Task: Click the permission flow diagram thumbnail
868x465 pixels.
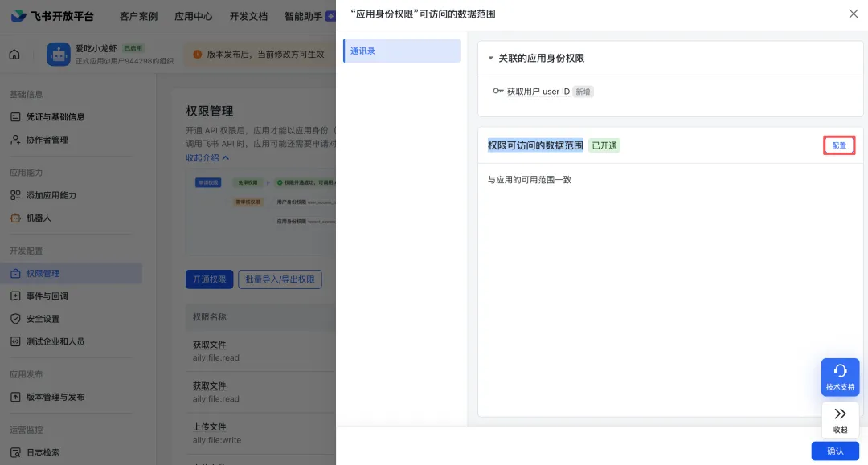Action: [260, 212]
